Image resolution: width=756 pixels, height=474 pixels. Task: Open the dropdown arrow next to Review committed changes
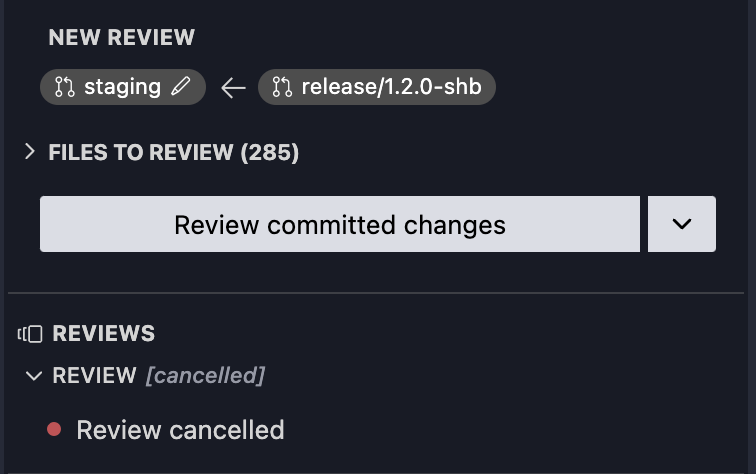coord(682,224)
